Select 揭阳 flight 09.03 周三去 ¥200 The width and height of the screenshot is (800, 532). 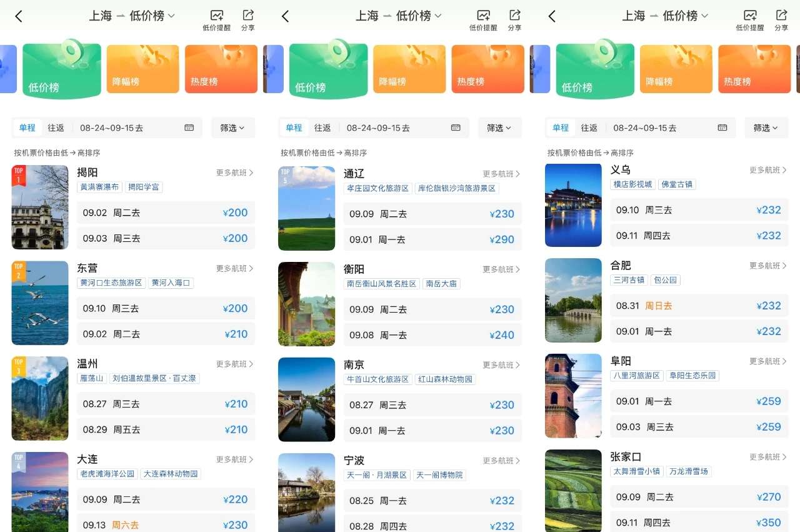tap(166, 238)
